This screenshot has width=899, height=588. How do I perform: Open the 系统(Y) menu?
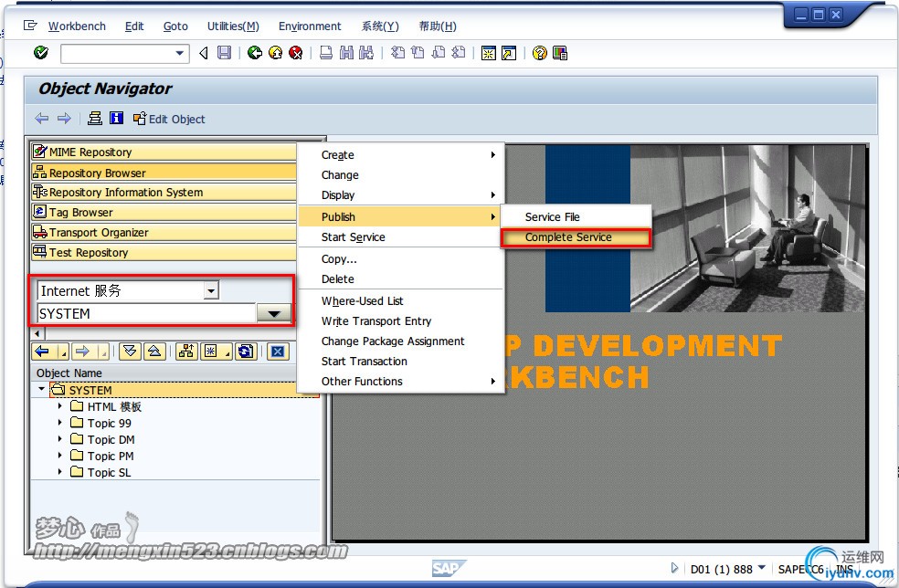379,26
